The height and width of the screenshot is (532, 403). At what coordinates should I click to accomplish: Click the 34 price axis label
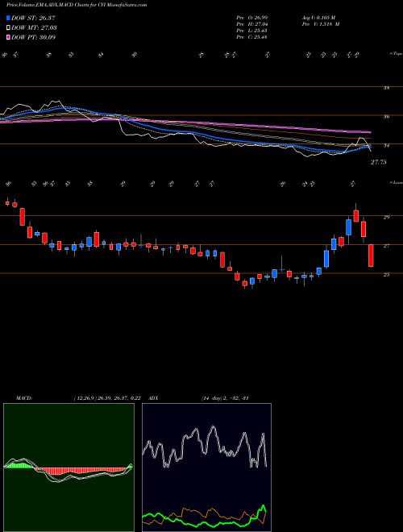(x=386, y=146)
